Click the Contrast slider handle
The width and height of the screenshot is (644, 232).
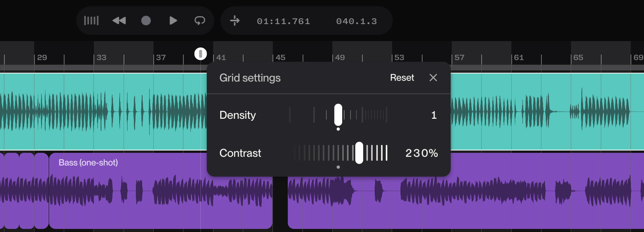click(x=359, y=152)
